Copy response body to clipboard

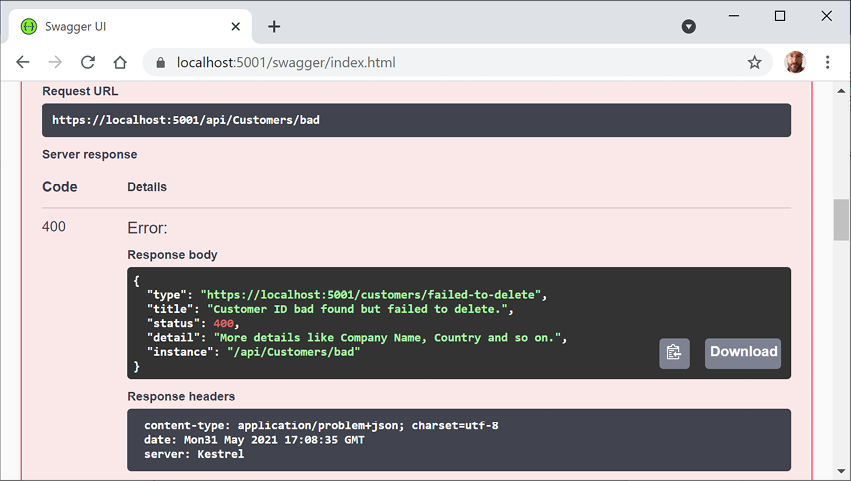[x=674, y=352]
